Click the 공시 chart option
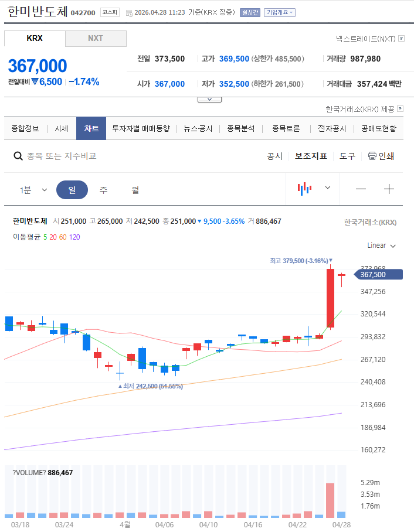The width and height of the screenshot is (414, 532). [274, 156]
